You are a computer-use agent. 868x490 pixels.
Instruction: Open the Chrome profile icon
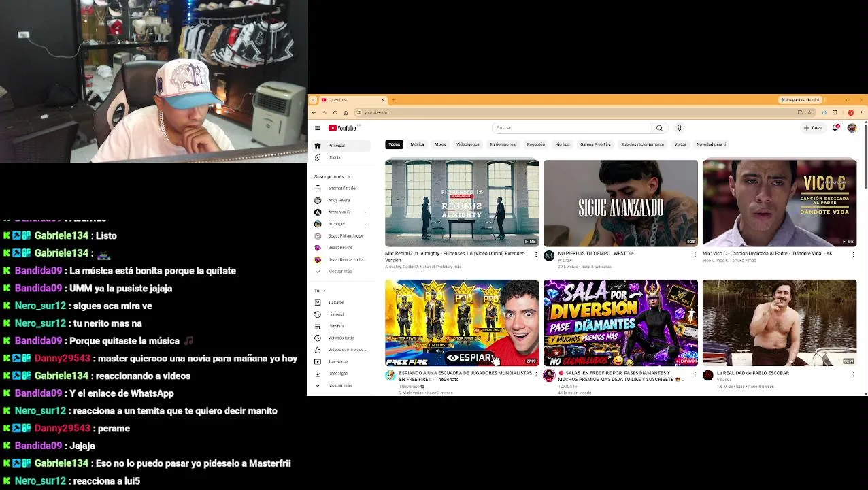tap(850, 112)
